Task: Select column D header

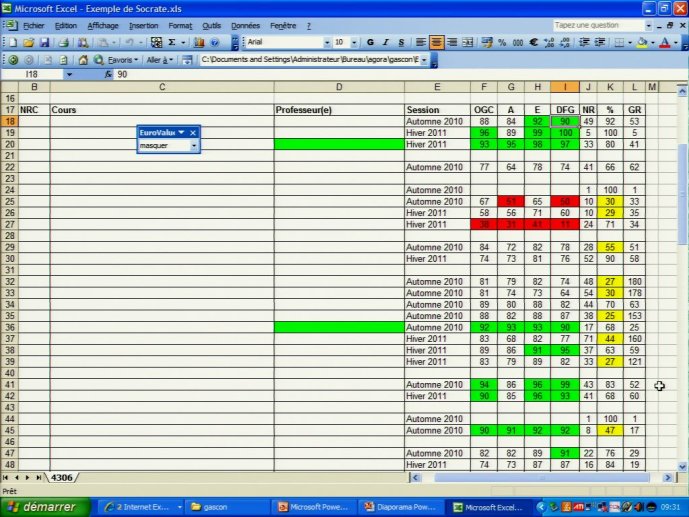Action: (x=339, y=87)
